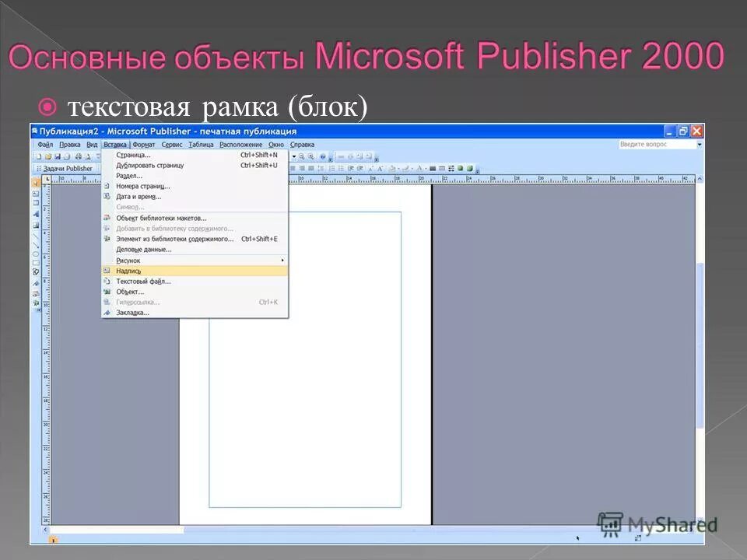
Task: Click the Design Gallery Object tool icon
Action: 36,293
